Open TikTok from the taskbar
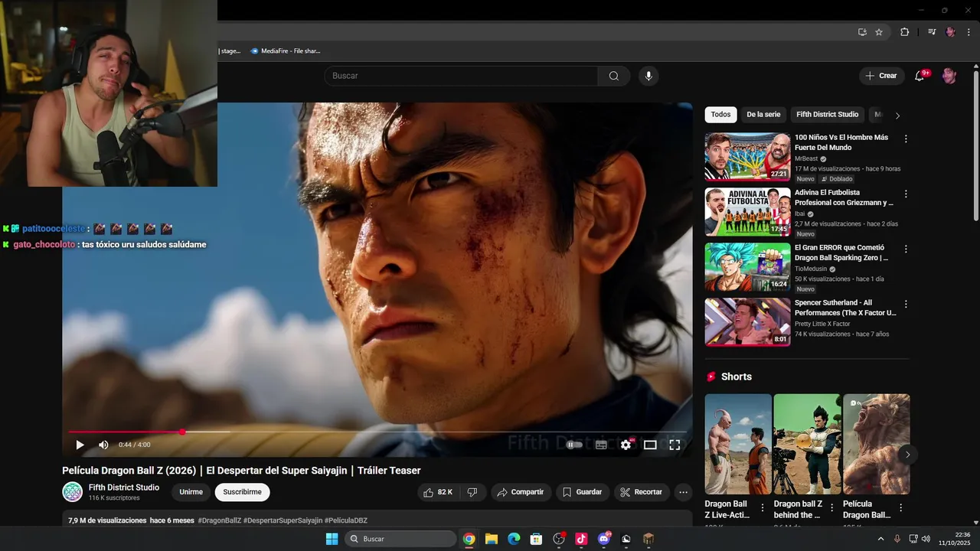 click(581, 539)
